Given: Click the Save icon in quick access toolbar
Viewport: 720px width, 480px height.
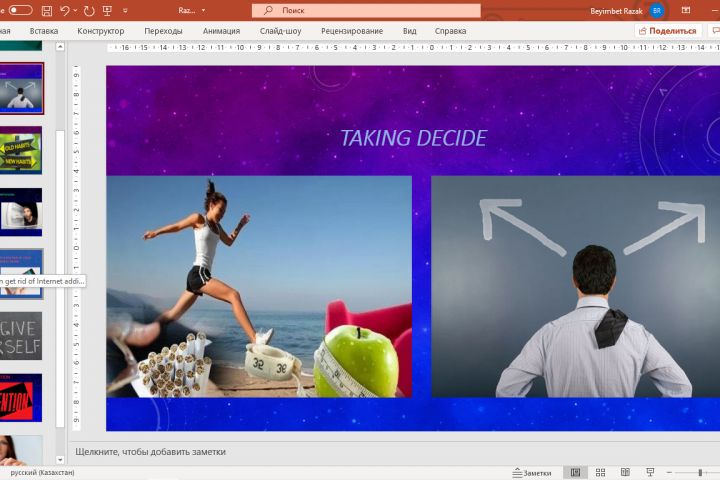Looking at the screenshot, I should click(47, 11).
